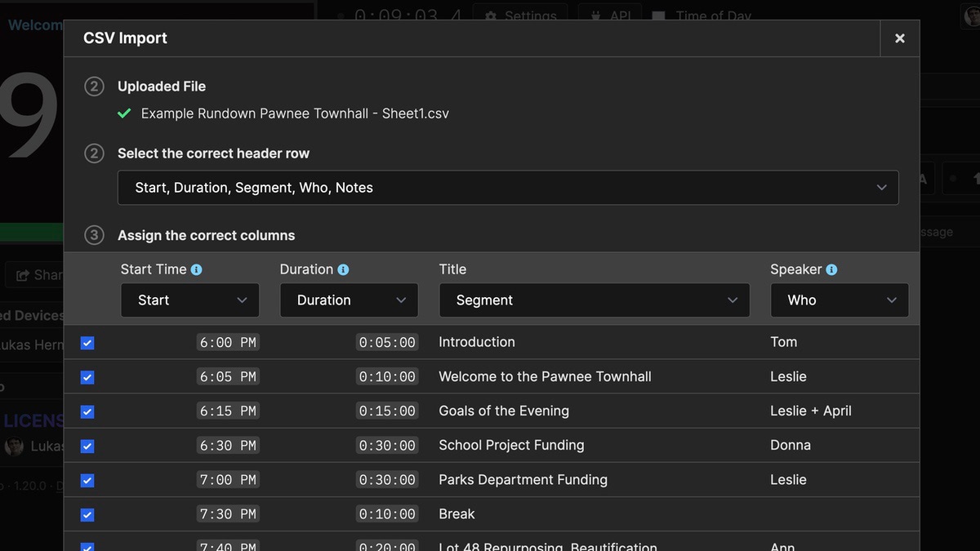
Task: Open the header row selection dropdown
Action: [x=508, y=187]
